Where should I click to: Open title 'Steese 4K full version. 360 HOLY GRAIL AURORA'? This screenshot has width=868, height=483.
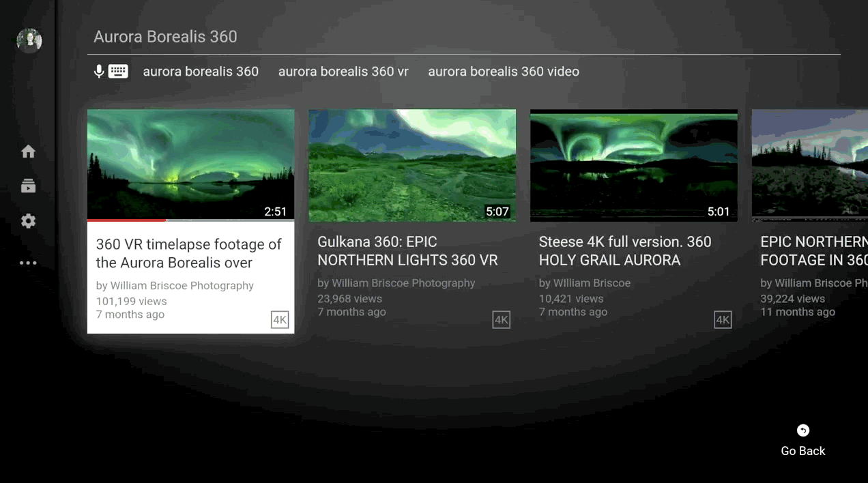click(625, 251)
